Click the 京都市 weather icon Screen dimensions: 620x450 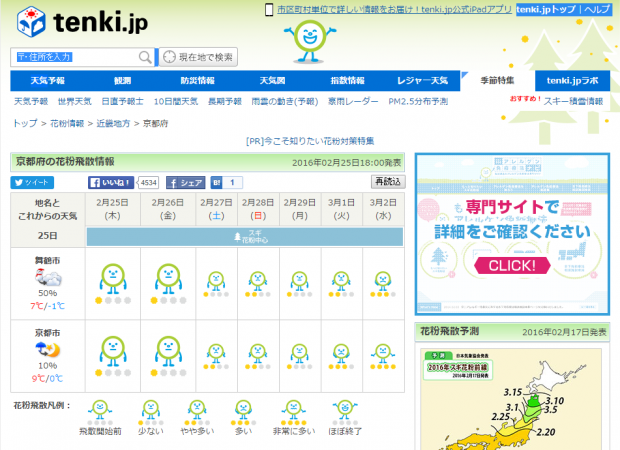point(48,350)
